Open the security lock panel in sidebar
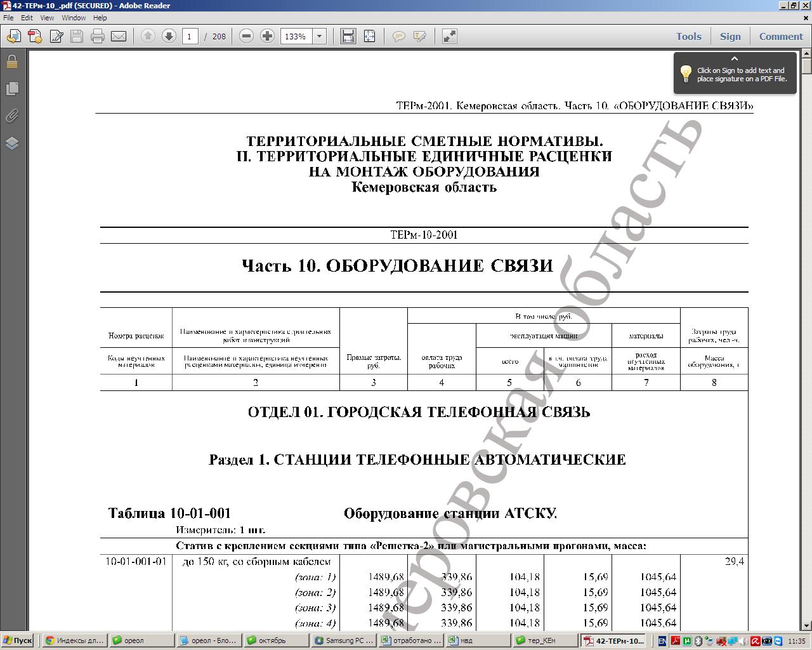This screenshot has width=812, height=650. click(x=12, y=62)
